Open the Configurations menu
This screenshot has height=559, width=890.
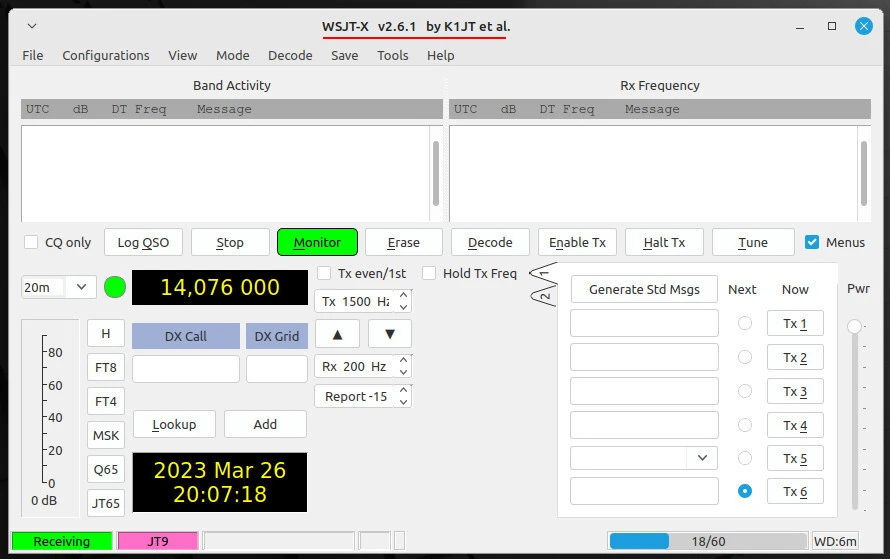tap(105, 55)
